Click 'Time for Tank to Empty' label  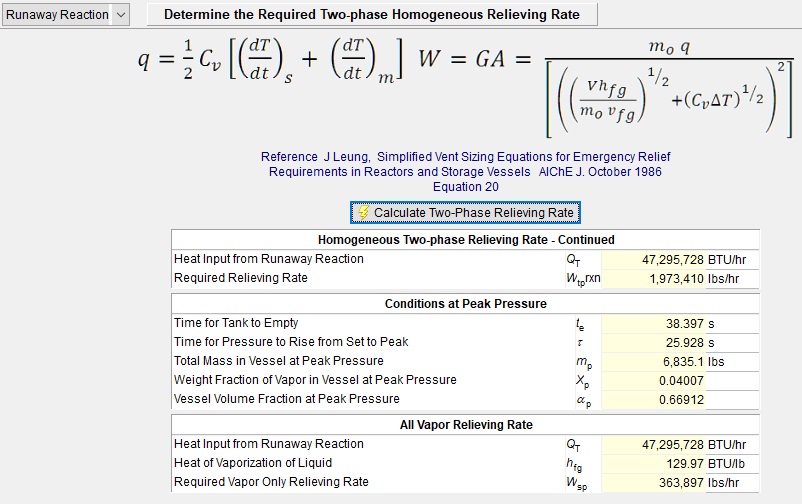coord(236,323)
